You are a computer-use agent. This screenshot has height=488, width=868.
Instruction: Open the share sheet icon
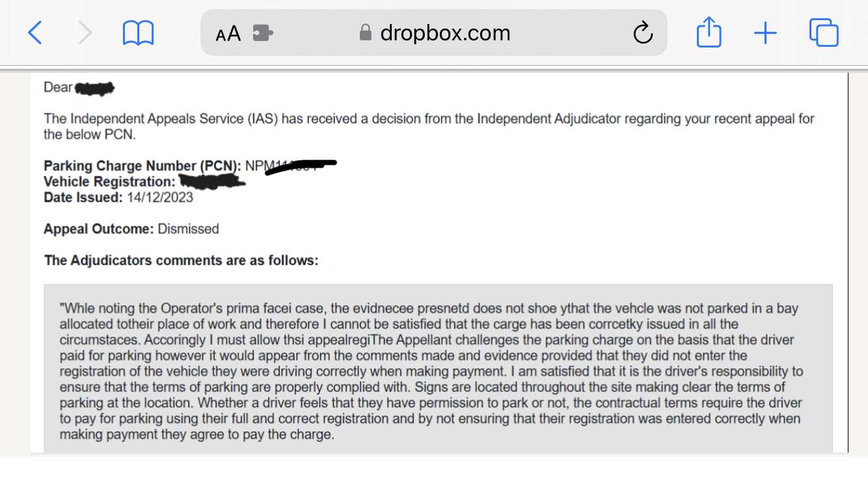click(709, 32)
